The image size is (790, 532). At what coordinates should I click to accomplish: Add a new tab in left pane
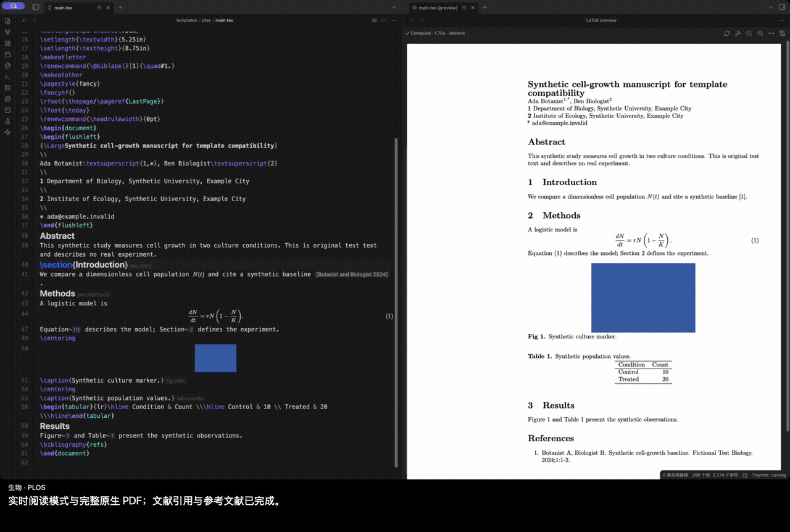tap(120, 7)
